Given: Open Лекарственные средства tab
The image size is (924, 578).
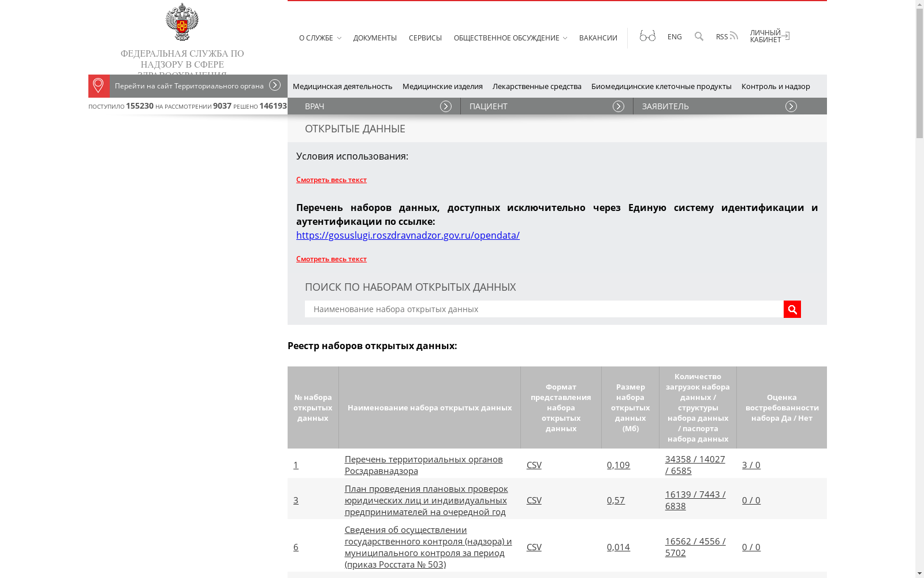Looking at the screenshot, I should click(537, 86).
